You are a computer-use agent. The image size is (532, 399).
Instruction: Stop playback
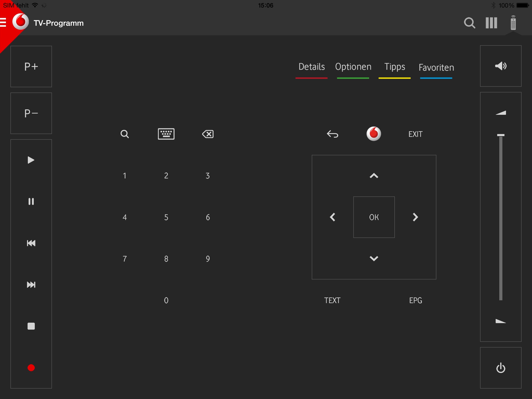click(x=31, y=326)
